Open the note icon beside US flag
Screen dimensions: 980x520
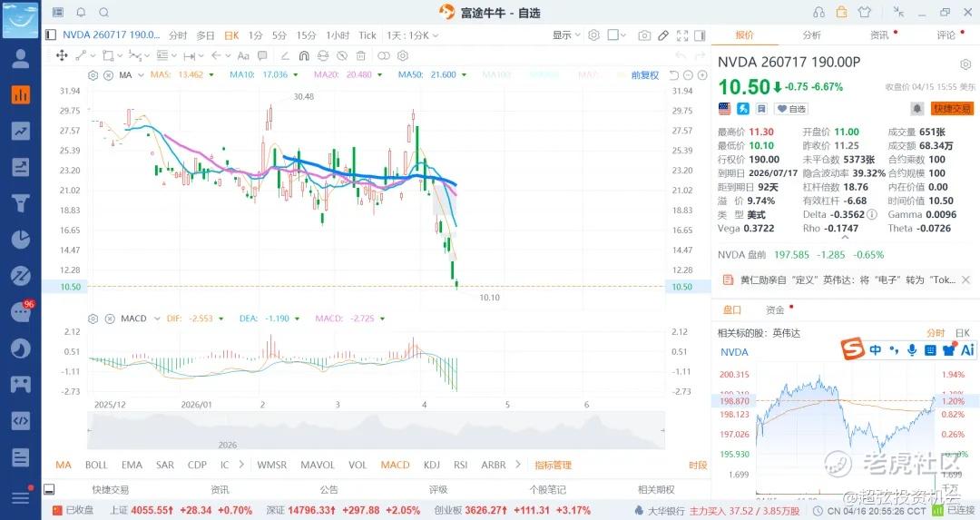pos(761,109)
